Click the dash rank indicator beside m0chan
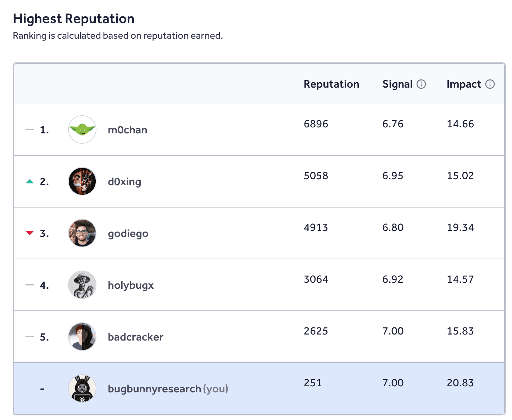This screenshot has height=420, width=512. click(x=30, y=129)
